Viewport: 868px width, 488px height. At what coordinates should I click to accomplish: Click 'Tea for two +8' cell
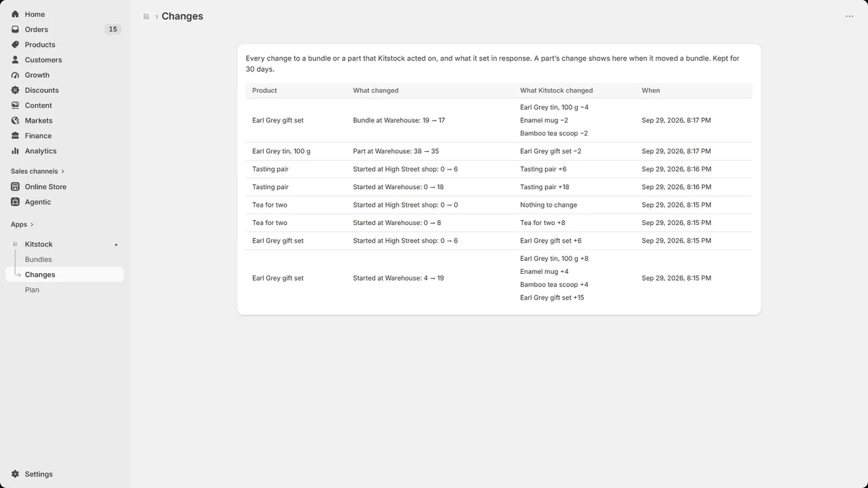[542, 223]
